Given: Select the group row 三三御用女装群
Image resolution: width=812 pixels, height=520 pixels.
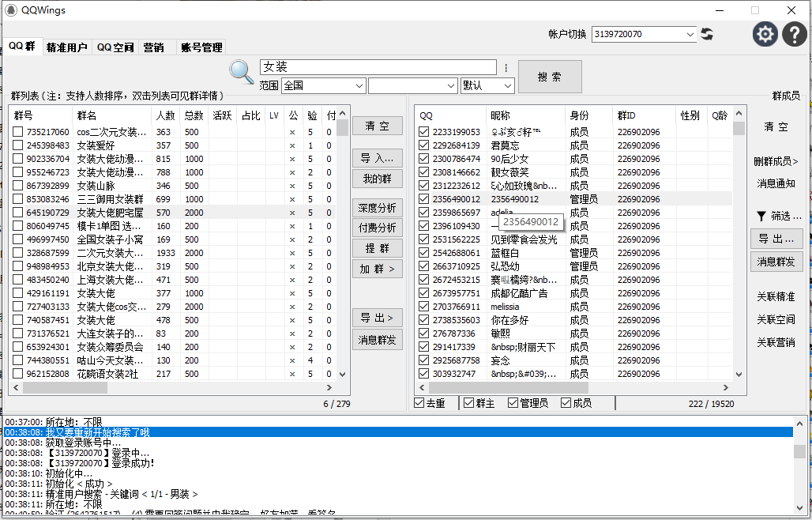Looking at the screenshot, I should 174,199.
